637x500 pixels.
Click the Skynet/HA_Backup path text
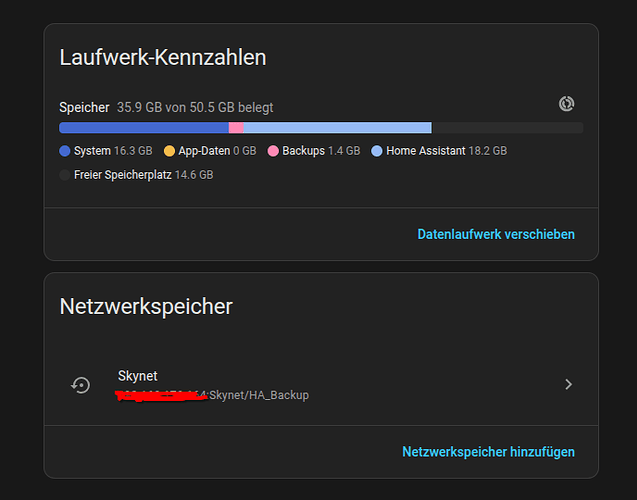pos(259,395)
